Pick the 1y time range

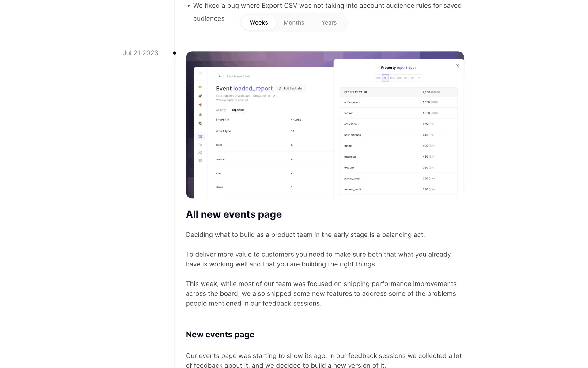tap(419, 78)
